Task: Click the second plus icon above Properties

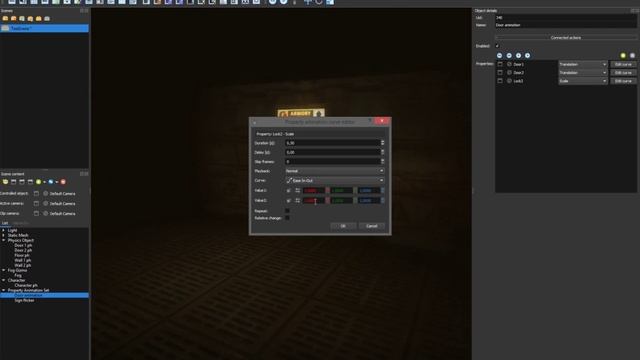Action: point(528,56)
